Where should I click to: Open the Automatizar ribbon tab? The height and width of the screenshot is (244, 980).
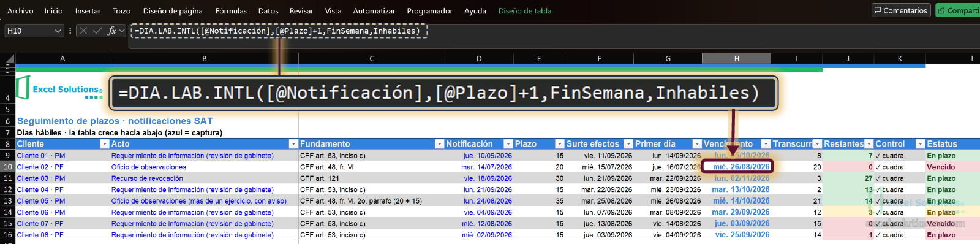click(374, 11)
